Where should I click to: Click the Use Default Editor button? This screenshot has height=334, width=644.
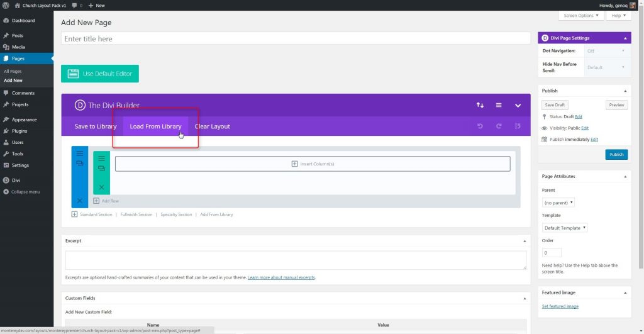[x=100, y=74]
